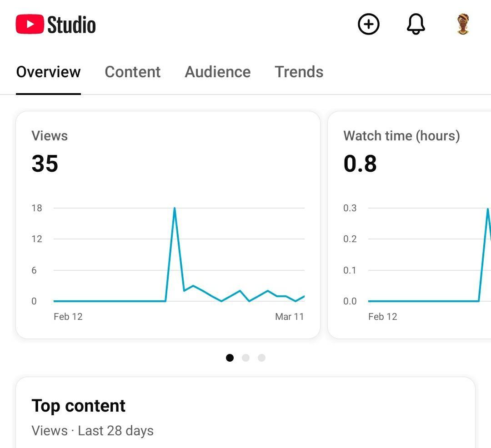
Task: Open the YouTube Studio logo home
Action: tap(56, 25)
